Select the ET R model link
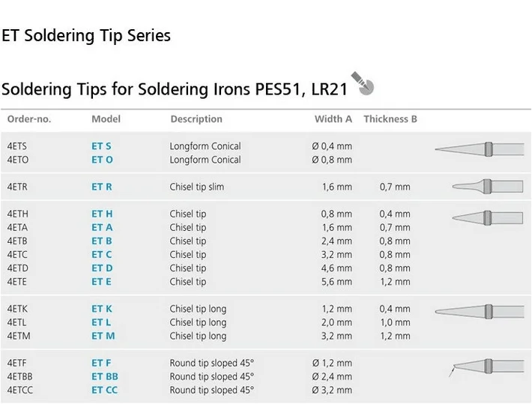 tap(102, 187)
